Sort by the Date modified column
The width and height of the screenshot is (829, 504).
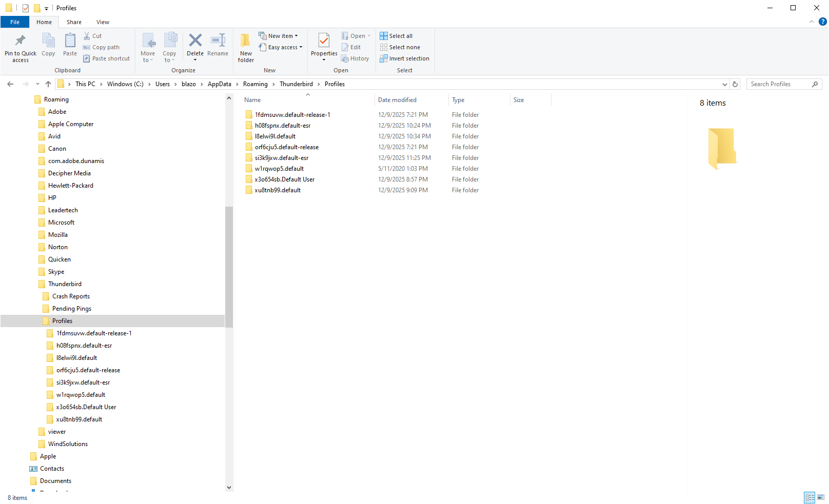tap(412, 100)
